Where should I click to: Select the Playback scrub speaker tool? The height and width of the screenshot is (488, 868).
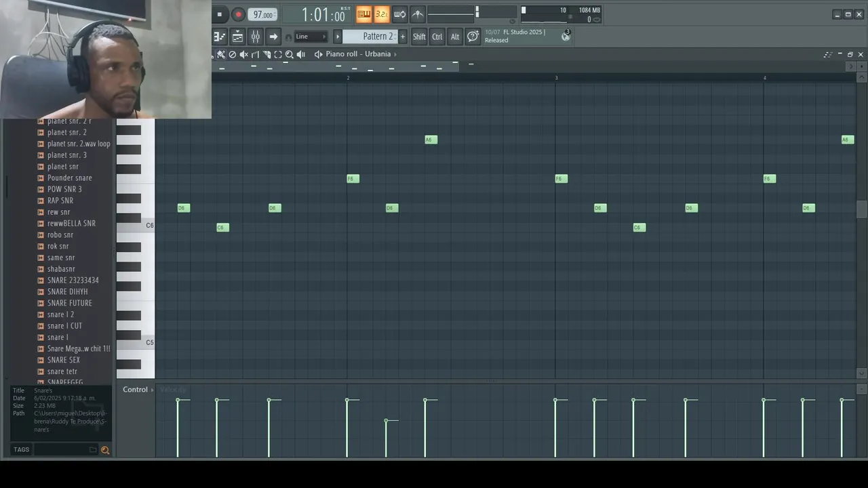[301, 54]
